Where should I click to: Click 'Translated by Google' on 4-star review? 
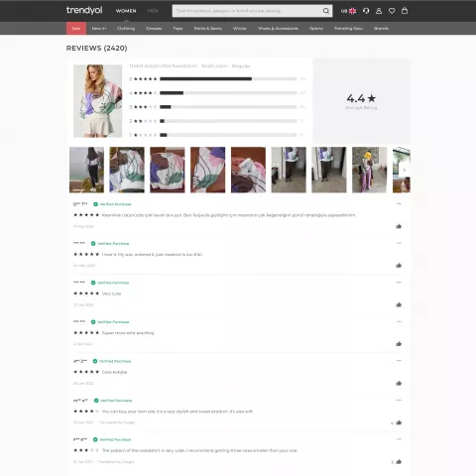pos(117,422)
